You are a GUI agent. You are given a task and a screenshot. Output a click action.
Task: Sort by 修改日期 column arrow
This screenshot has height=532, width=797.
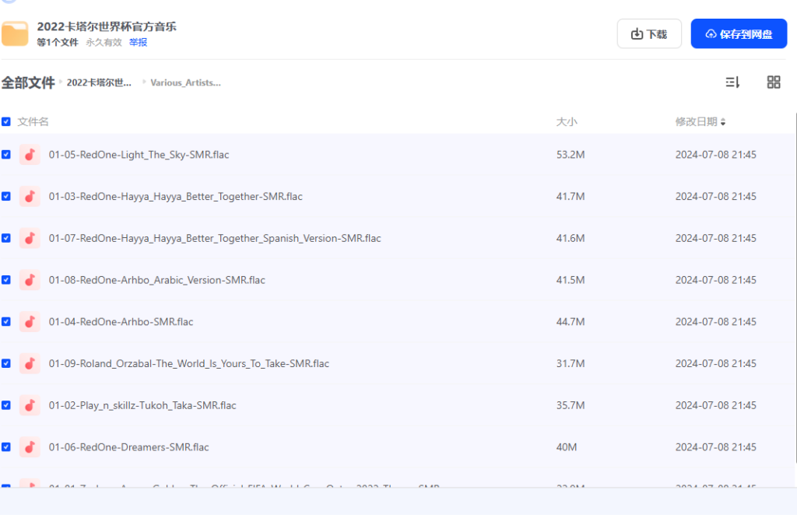pyautogui.click(x=723, y=122)
